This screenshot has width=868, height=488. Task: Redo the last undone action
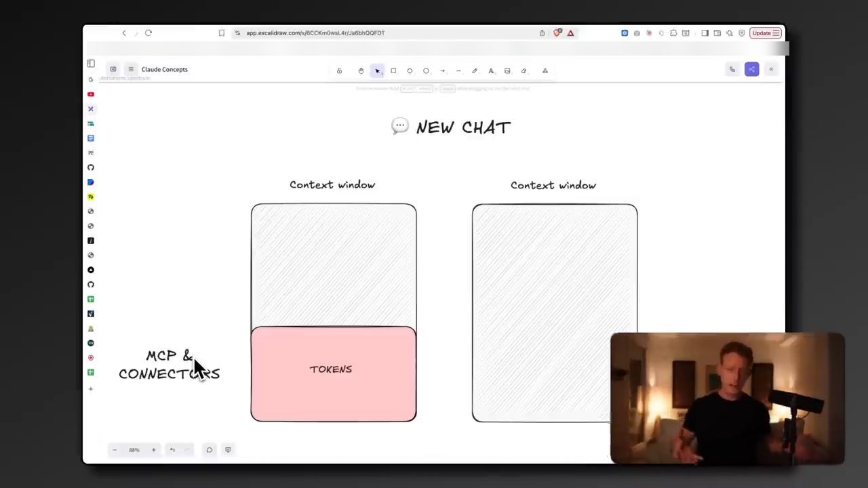click(186, 450)
